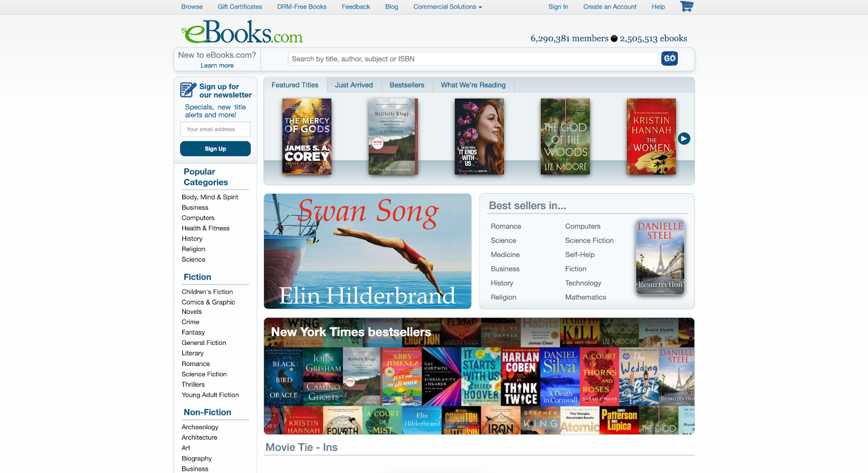Screen dimensions: 868x473
Task: Open Children's Fiction category
Action: coord(207,292)
